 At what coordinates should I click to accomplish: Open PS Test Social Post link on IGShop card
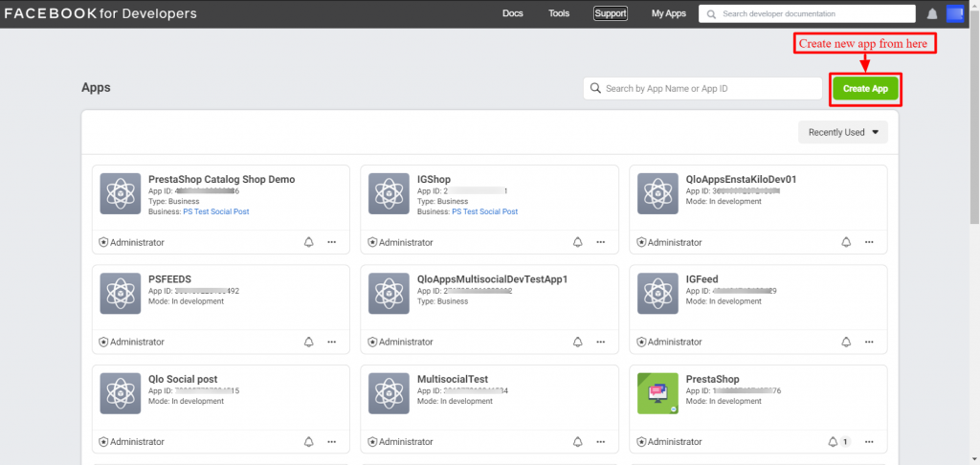pyautogui.click(x=484, y=211)
